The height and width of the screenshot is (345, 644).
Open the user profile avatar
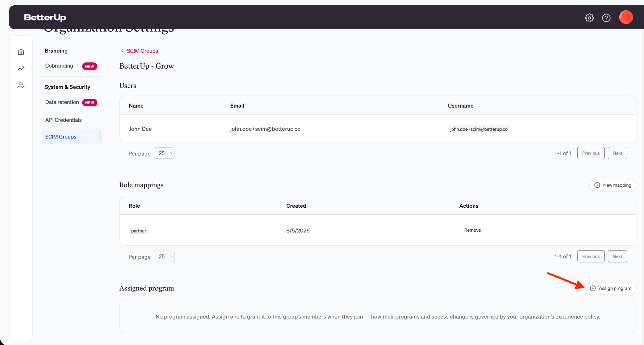point(626,17)
